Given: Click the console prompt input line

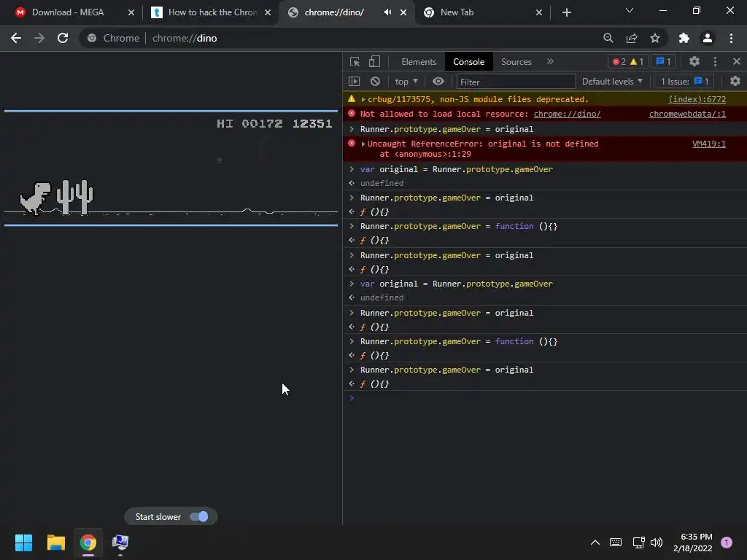Looking at the screenshot, I should (544, 398).
